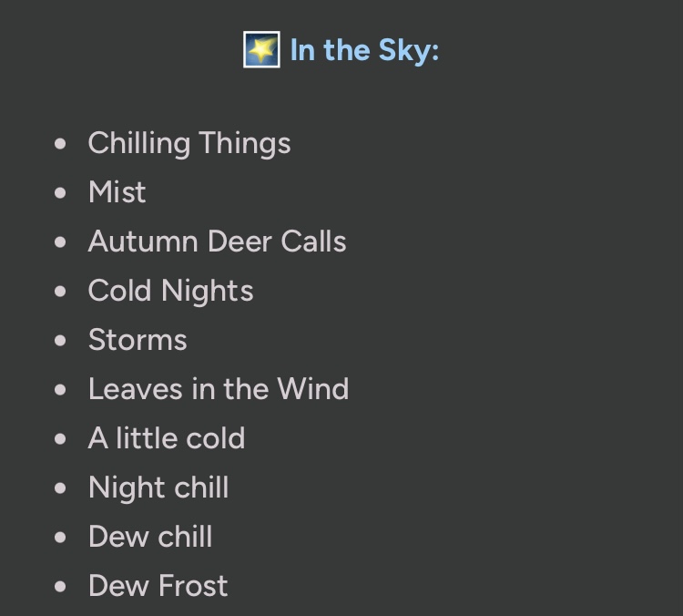Select the "Chilling Things" list item
This screenshot has width=683, height=616.
pos(189,143)
